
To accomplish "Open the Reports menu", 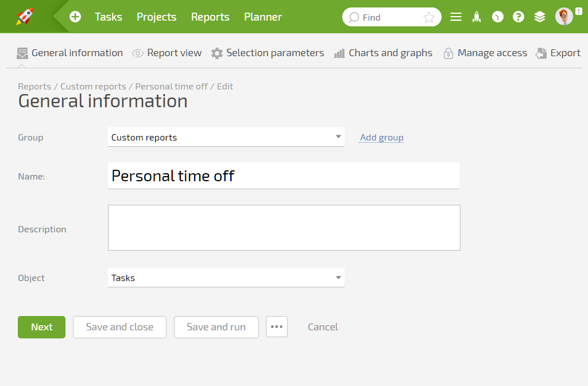I will [x=210, y=17].
